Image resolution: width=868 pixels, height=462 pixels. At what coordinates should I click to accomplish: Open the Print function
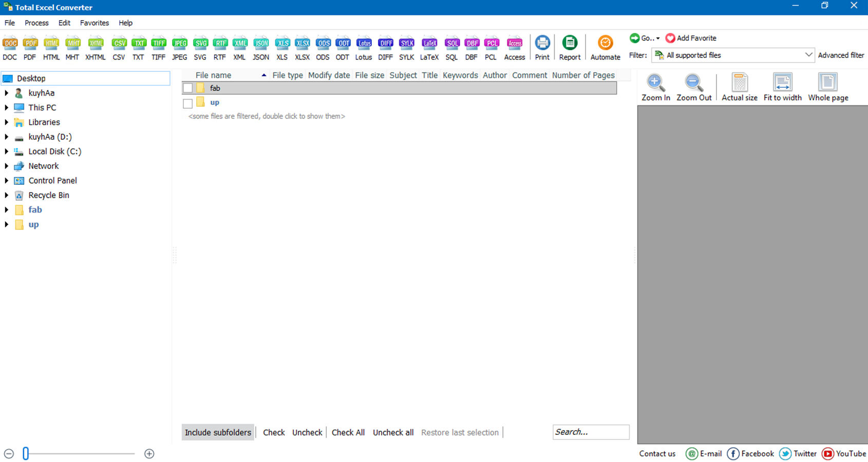pos(542,47)
